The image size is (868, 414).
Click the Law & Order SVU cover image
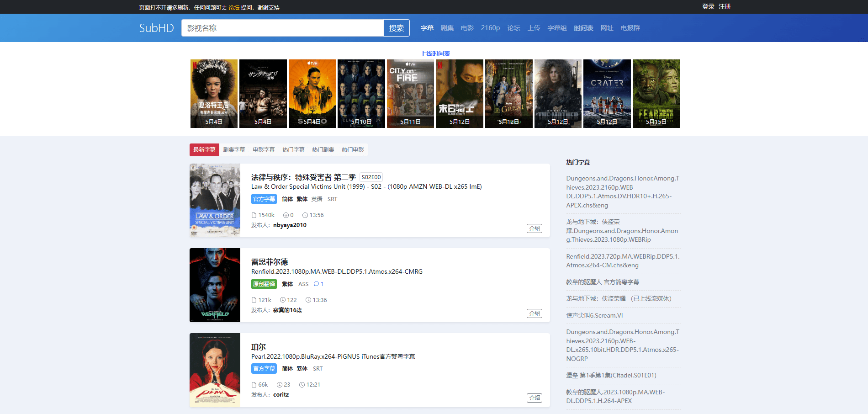(215, 200)
